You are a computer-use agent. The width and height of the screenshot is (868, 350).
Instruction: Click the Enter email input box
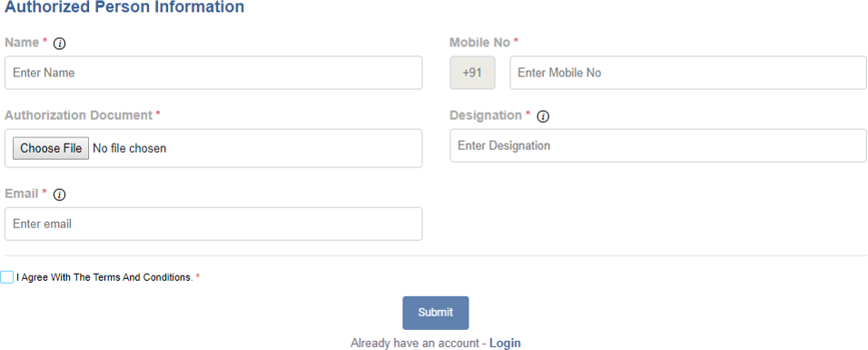[213, 224]
